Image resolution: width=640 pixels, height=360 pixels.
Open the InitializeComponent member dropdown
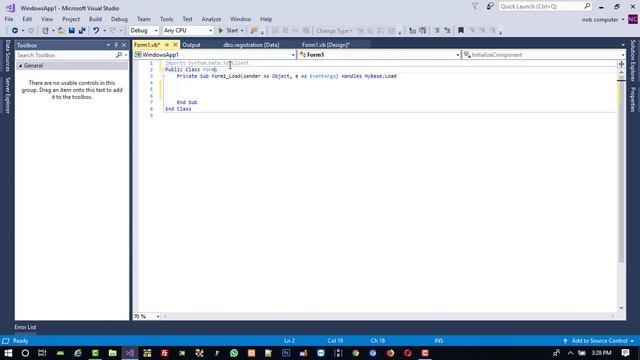[544, 55]
